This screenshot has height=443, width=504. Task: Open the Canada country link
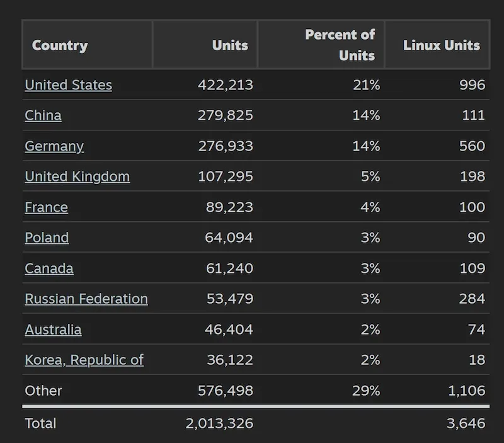point(49,268)
